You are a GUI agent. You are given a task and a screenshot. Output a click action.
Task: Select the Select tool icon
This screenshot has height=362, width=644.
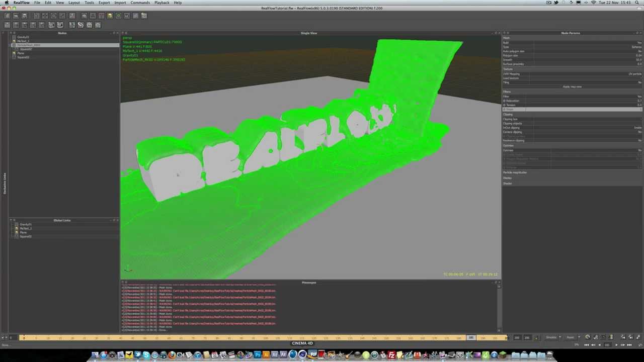(x=36, y=16)
